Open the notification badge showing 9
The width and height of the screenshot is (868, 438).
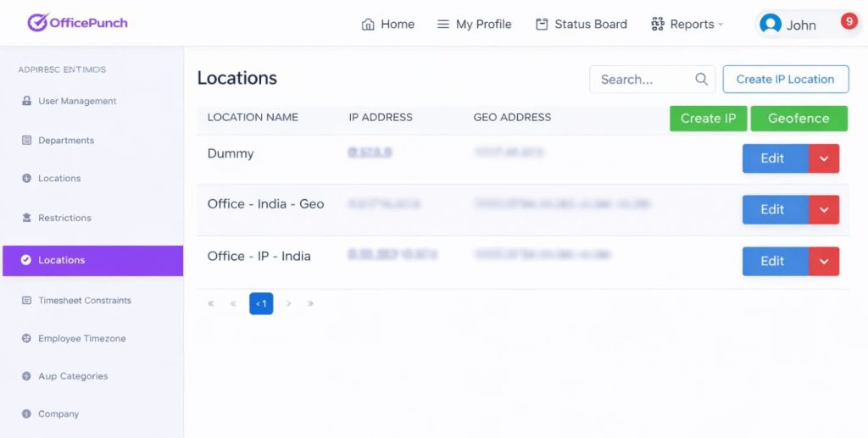click(x=849, y=22)
